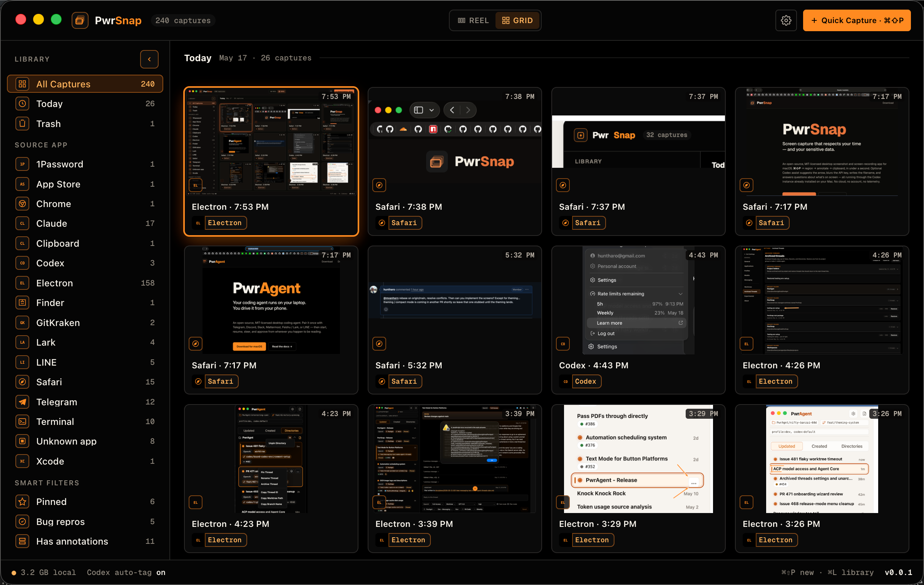
Task: Click the Finder source app icon
Action: [22, 303]
